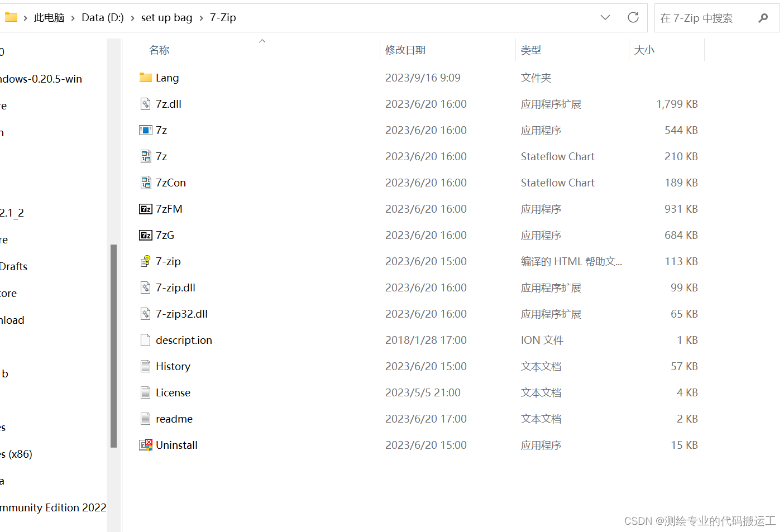Click the folder icon in address bar

[x=11, y=17]
